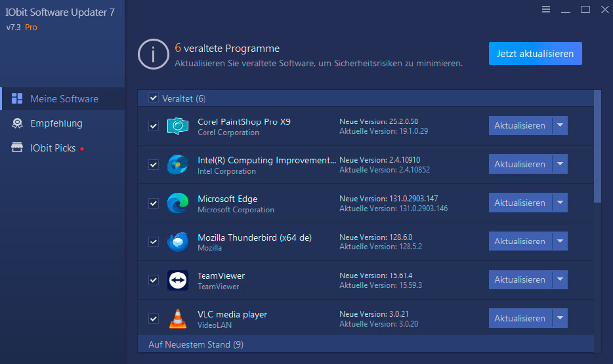613x364 pixels.
Task: Maximize the IObit Software Updater window
Action: coord(585,9)
